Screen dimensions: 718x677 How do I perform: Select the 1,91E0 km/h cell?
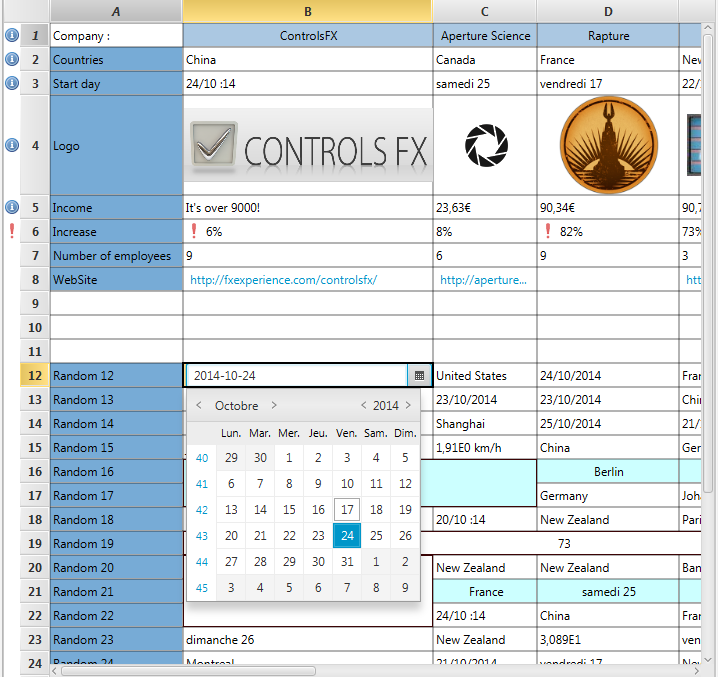coord(485,448)
